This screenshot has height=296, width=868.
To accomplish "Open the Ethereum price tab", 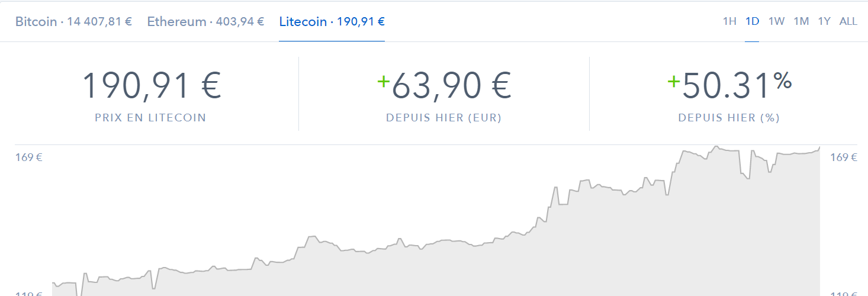I will [205, 22].
